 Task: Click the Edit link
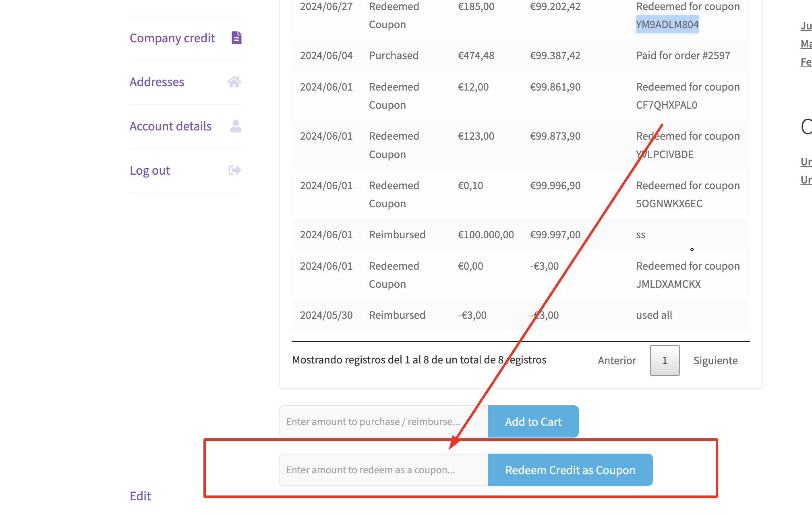click(x=140, y=496)
